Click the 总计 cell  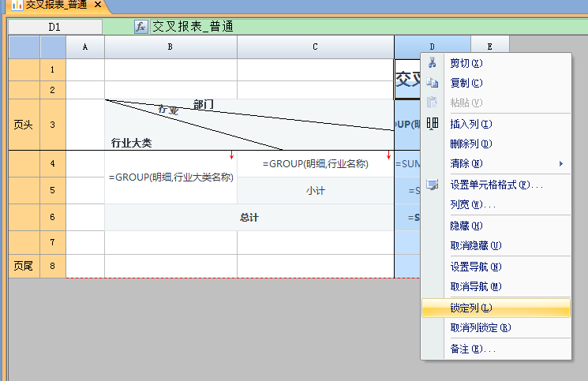click(249, 217)
